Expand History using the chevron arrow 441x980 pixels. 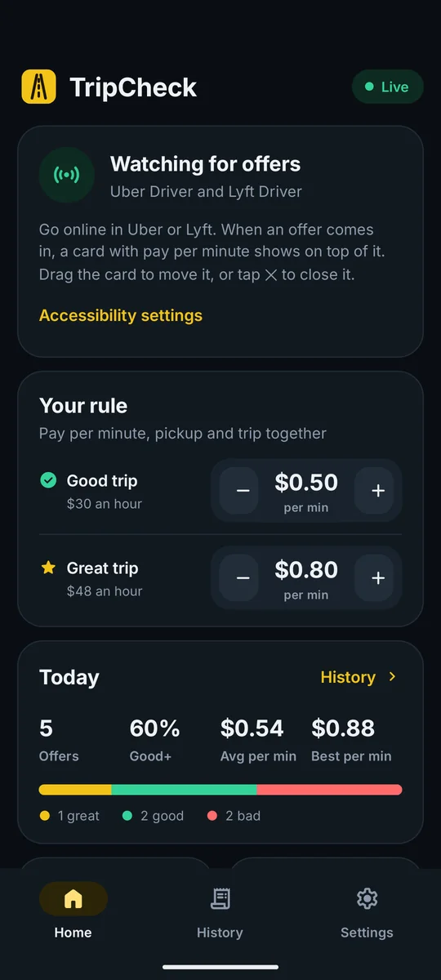[393, 677]
